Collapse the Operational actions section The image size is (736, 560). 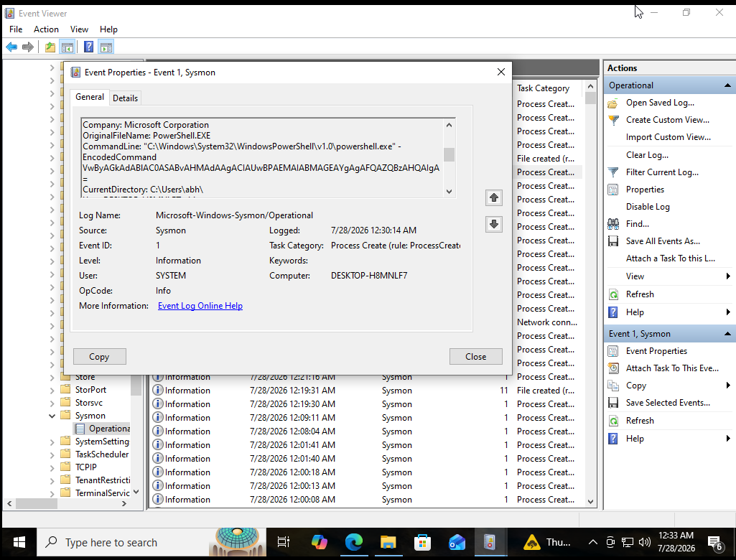pos(727,85)
